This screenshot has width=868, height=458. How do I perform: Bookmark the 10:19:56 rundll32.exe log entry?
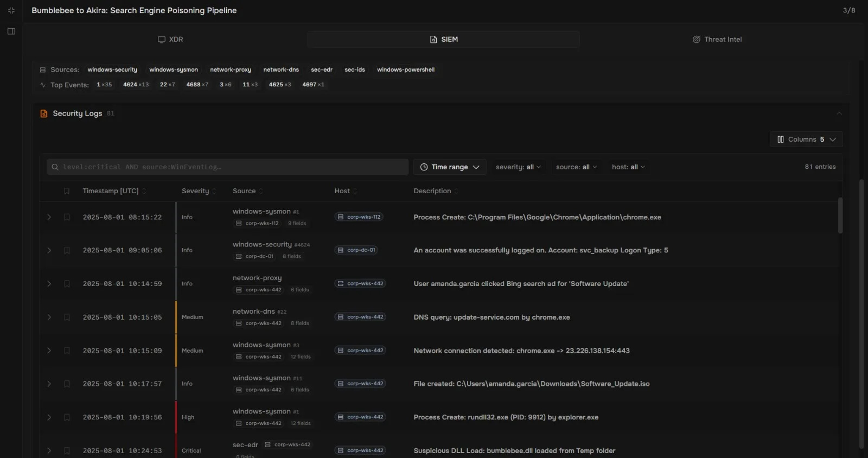(67, 417)
